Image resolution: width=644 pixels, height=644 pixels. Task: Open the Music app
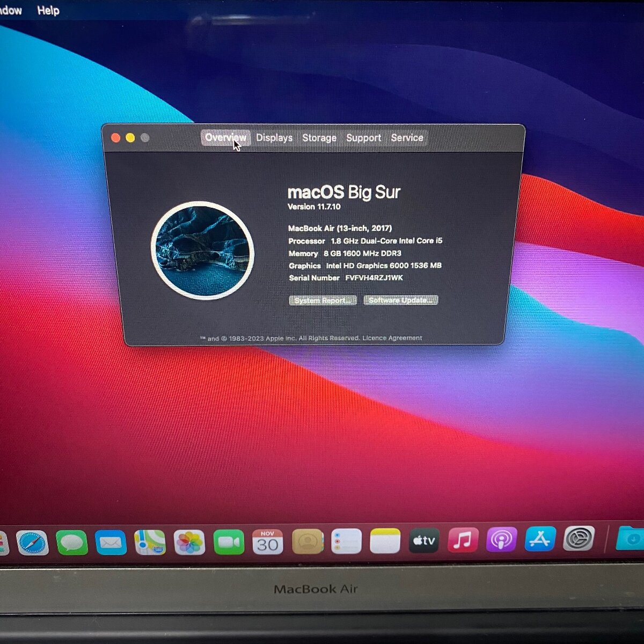[x=463, y=541]
